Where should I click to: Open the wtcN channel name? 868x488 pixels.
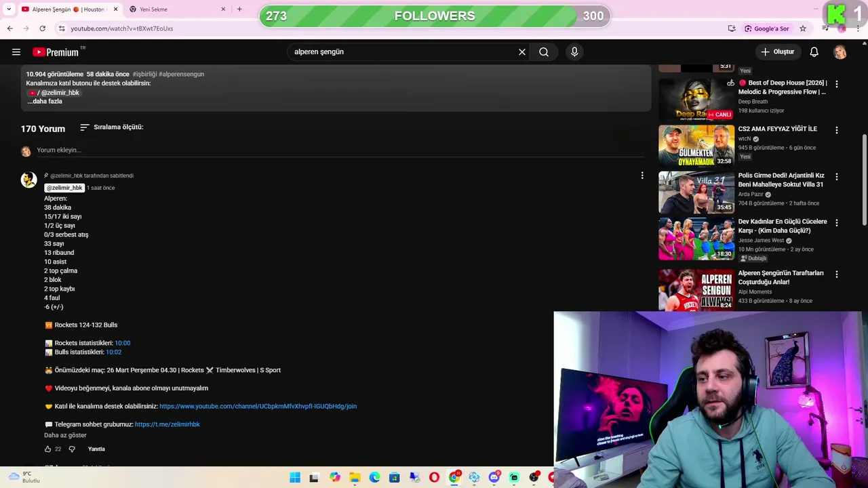745,139
